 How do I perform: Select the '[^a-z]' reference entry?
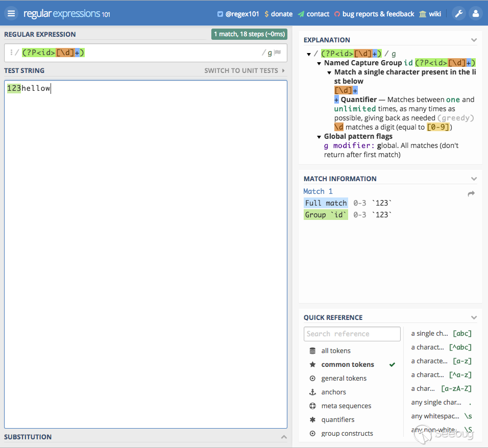(x=442, y=375)
